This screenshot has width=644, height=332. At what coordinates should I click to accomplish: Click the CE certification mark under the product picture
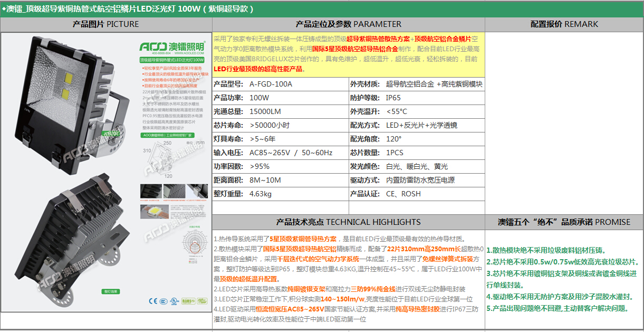pos(153,301)
